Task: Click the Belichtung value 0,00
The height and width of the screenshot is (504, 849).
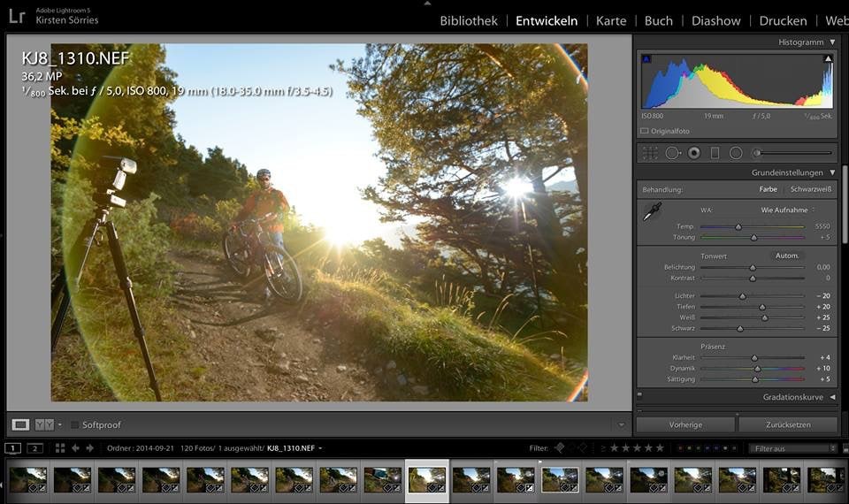Action: (x=823, y=267)
